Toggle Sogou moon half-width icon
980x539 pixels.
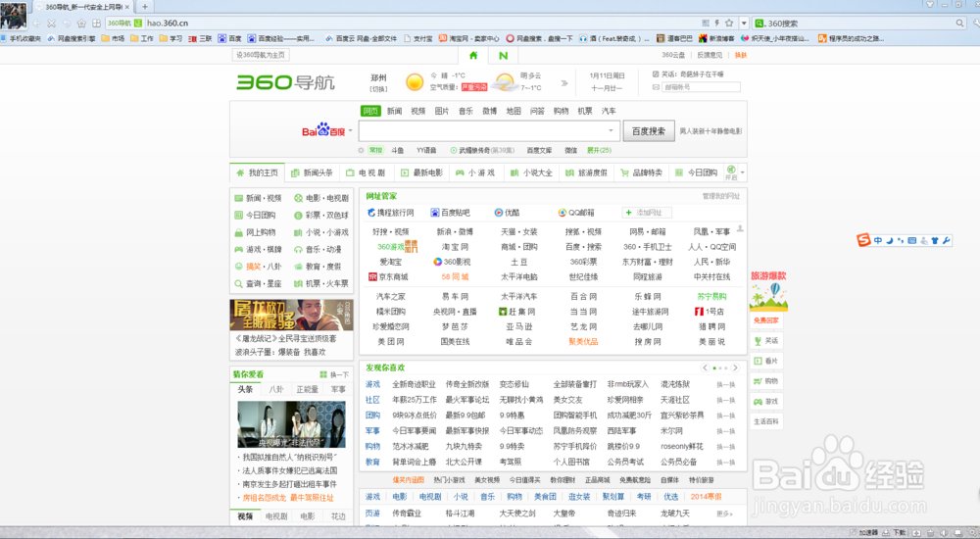coord(890,240)
